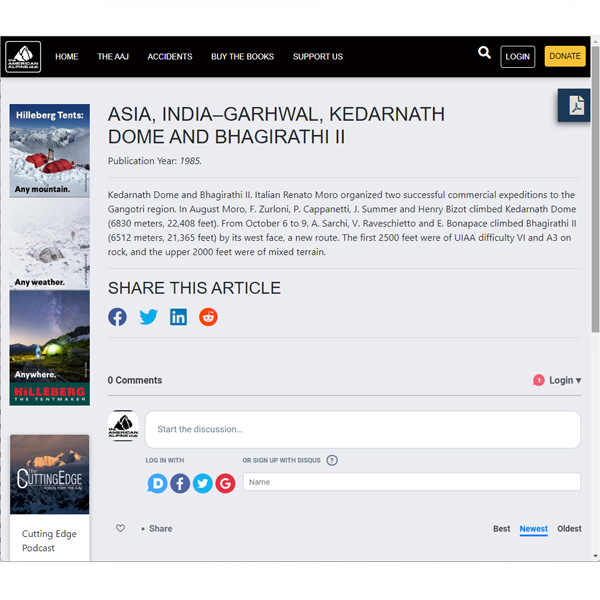
Task: Log in with Disqus icon
Action: click(157, 483)
